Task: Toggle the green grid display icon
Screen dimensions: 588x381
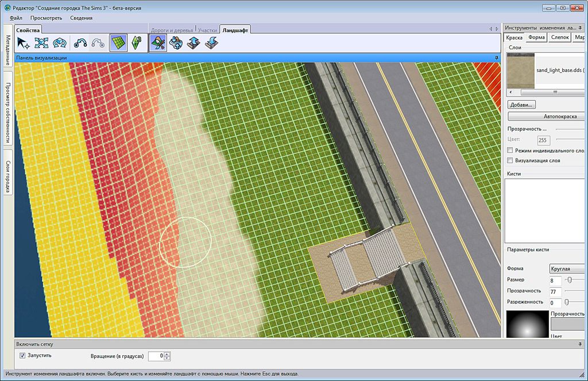Action: (x=118, y=43)
